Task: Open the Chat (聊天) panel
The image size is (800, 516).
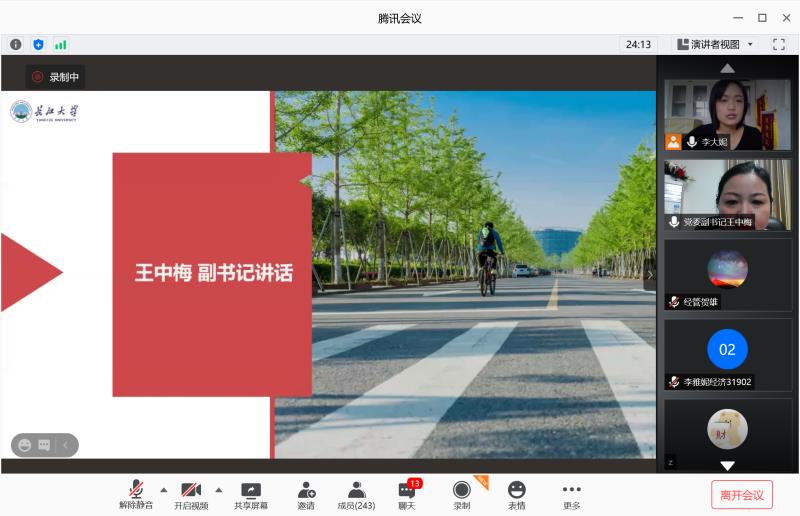Action: click(407, 494)
